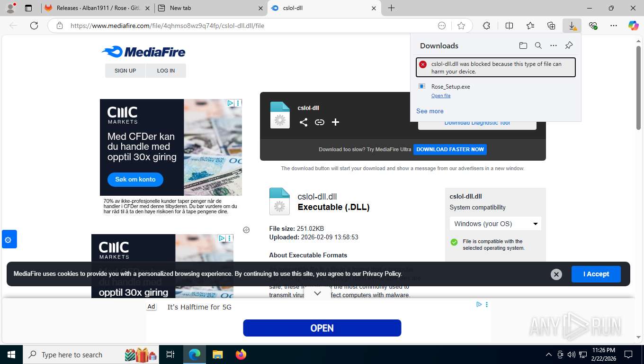The image size is (644, 364).
Task: Select the blocked cslol-dll.dll download message
Action: point(496,67)
